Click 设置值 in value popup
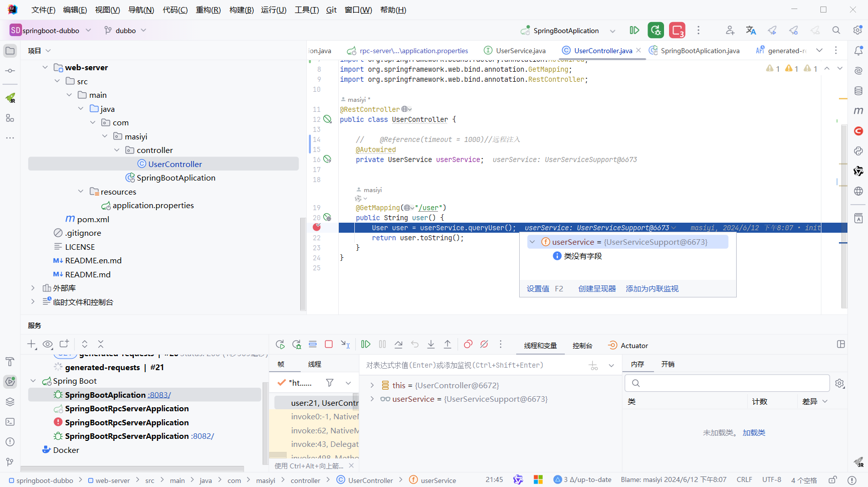 point(538,289)
